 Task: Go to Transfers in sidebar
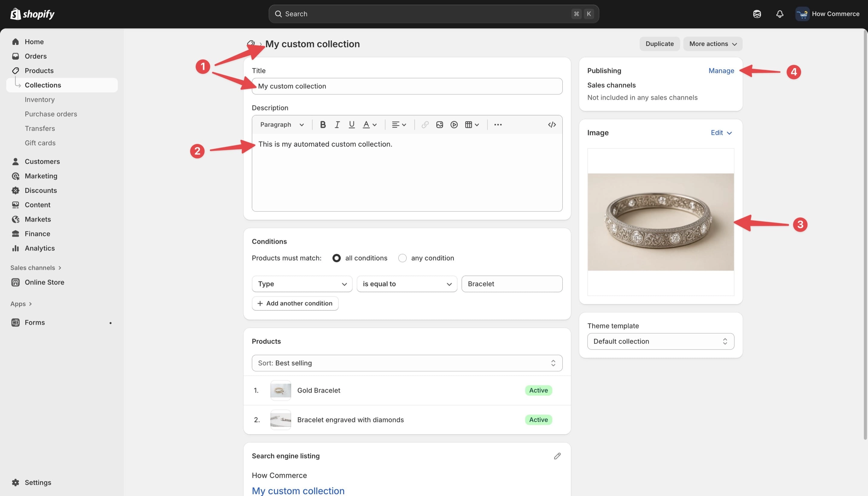[39, 128]
